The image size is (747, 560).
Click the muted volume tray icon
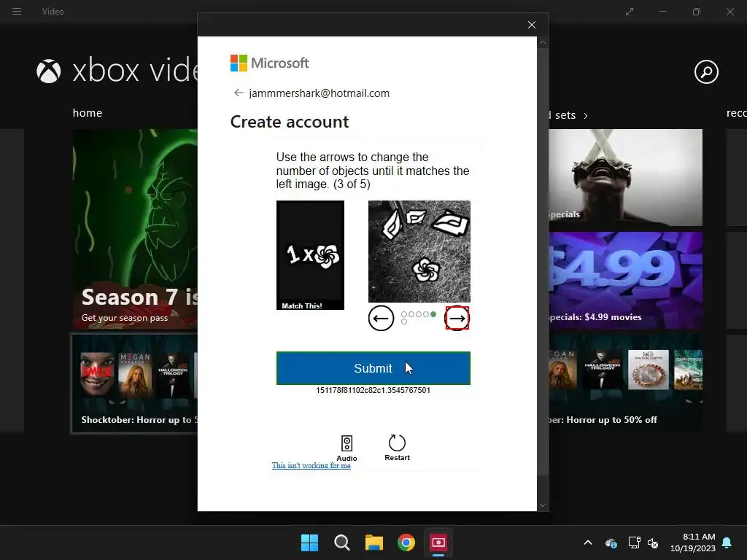[653, 542]
